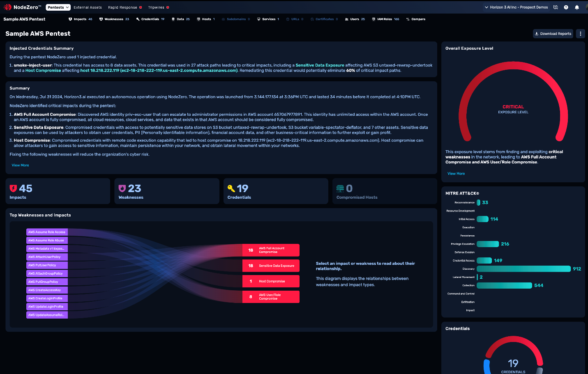Click View More under Summary
The image size is (588, 374).
coord(20,165)
